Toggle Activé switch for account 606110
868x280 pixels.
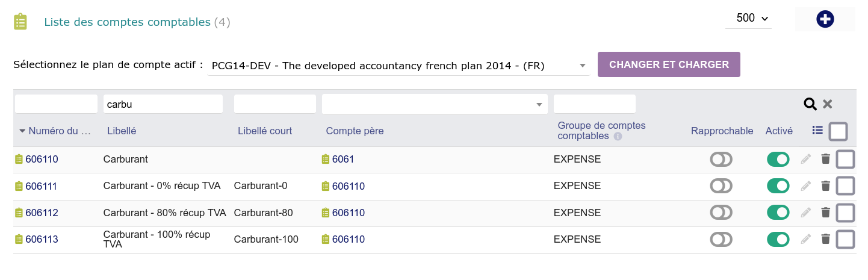(x=778, y=160)
